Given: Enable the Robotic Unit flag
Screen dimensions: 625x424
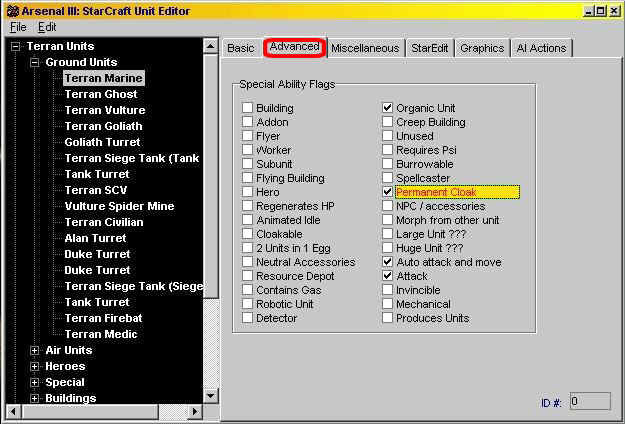Looking at the screenshot, I should pyautogui.click(x=248, y=304).
